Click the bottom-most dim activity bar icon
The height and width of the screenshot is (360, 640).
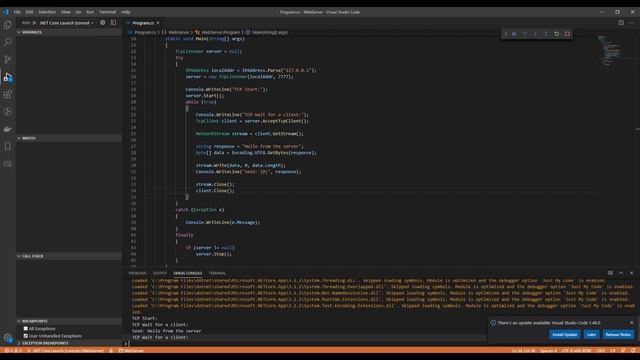8,164
